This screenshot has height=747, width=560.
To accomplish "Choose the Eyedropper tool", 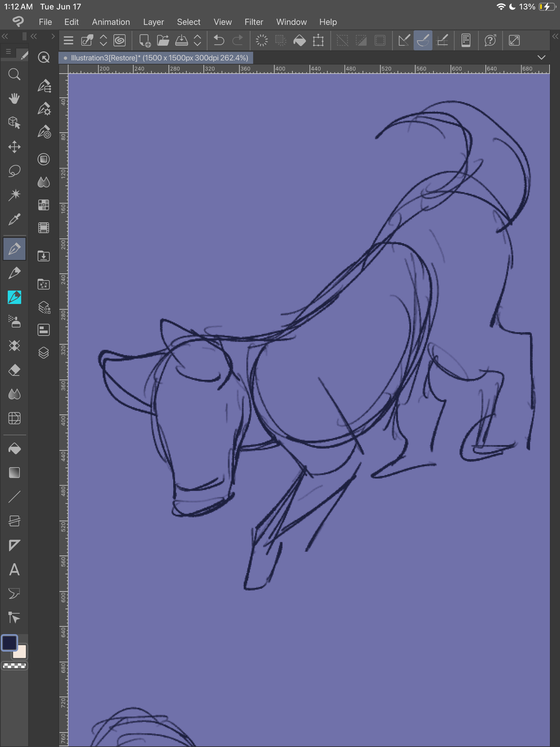I will [14, 219].
